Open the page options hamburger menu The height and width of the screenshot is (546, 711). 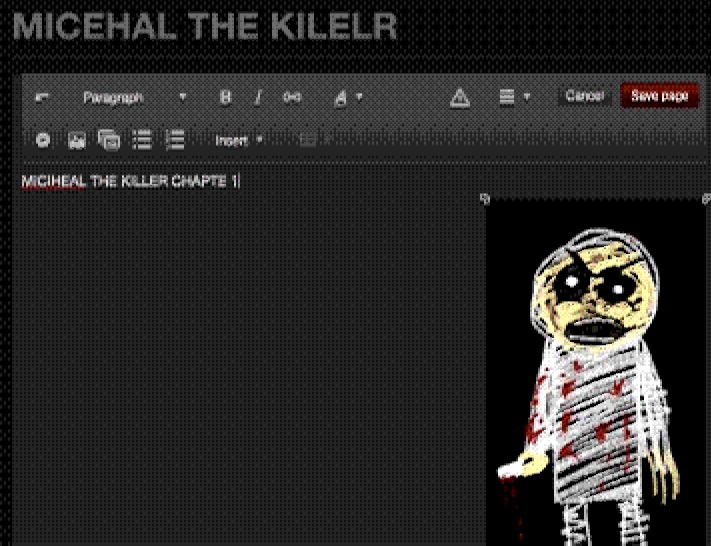pos(513,97)
